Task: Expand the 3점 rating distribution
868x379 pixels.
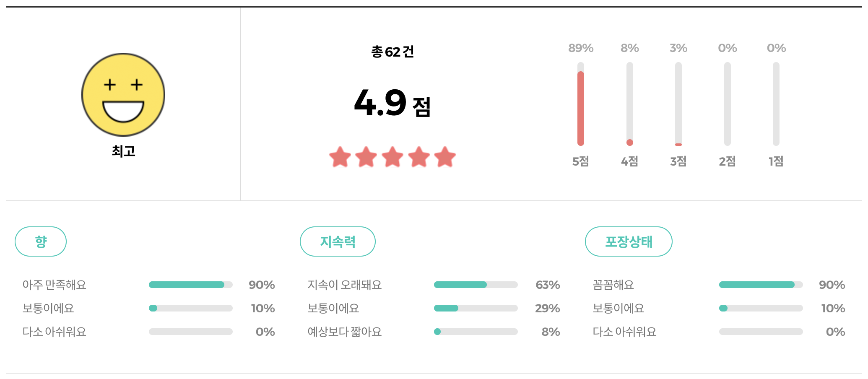Action: pos(678,105)
